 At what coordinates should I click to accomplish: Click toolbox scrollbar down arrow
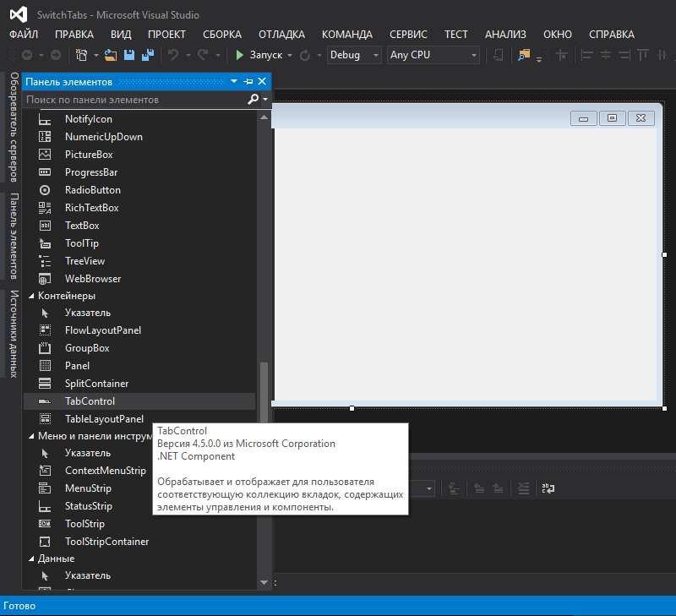pos(264,582)
